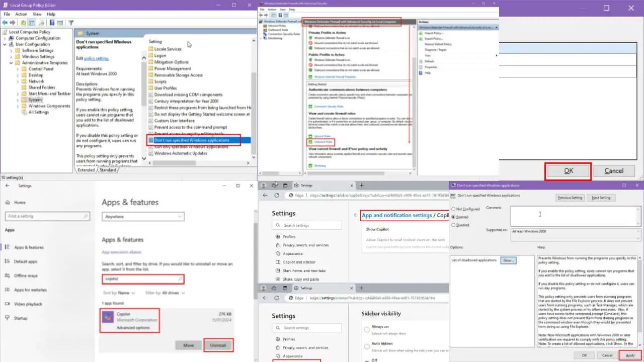The image size is (644, 362).
Task: Click the Copilot app icon in the apps list
Action: click(x=108, y=317)
